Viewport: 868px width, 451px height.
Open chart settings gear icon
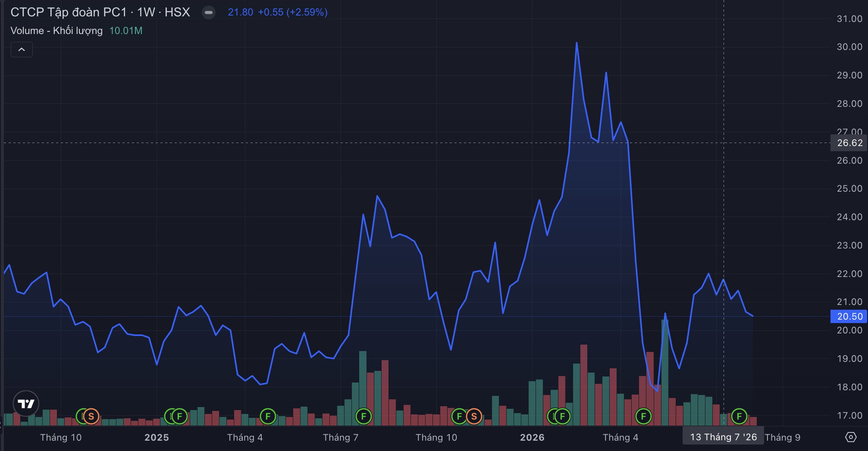(850, 437)
